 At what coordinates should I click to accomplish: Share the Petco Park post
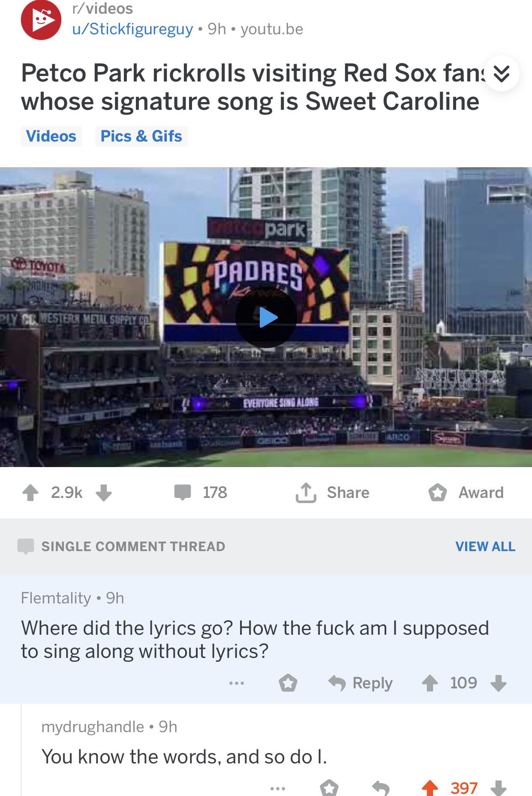point(332,492)
